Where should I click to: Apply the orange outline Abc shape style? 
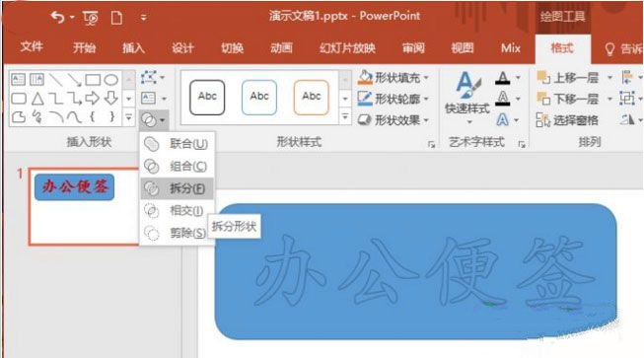point(312,98)
